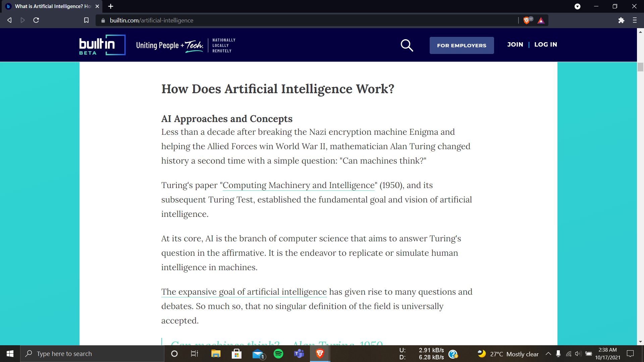Viewport: 644px width, 362px height.
Task: Toggle the volume speaker tray icon
Action: pos(578,354)
